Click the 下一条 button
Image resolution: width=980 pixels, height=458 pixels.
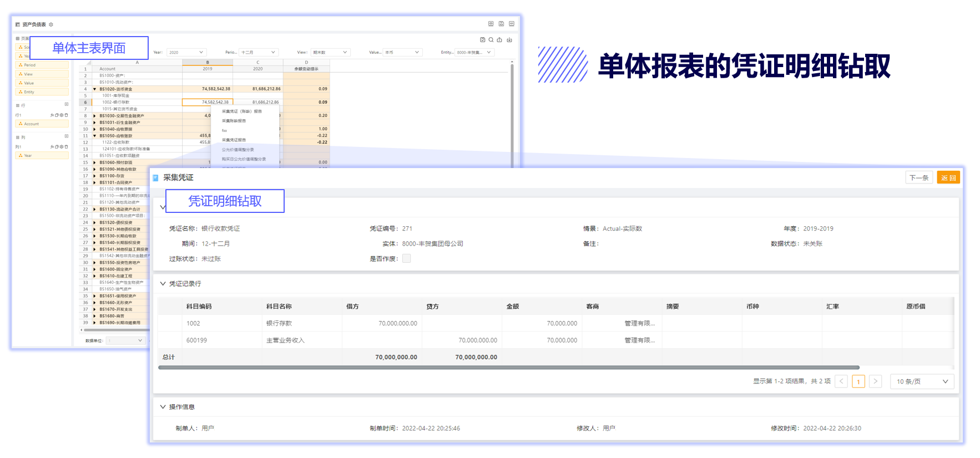coord(919,178)
